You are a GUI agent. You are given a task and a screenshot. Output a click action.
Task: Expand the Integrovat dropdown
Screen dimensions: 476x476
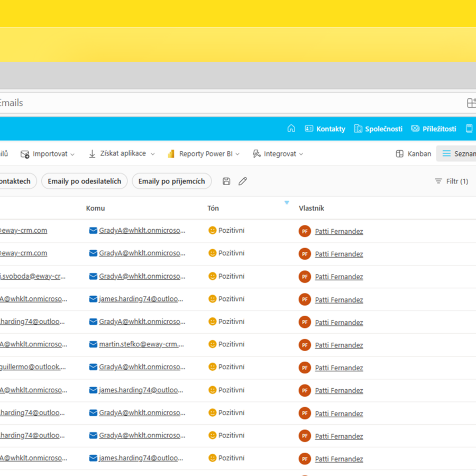(278, 154)
